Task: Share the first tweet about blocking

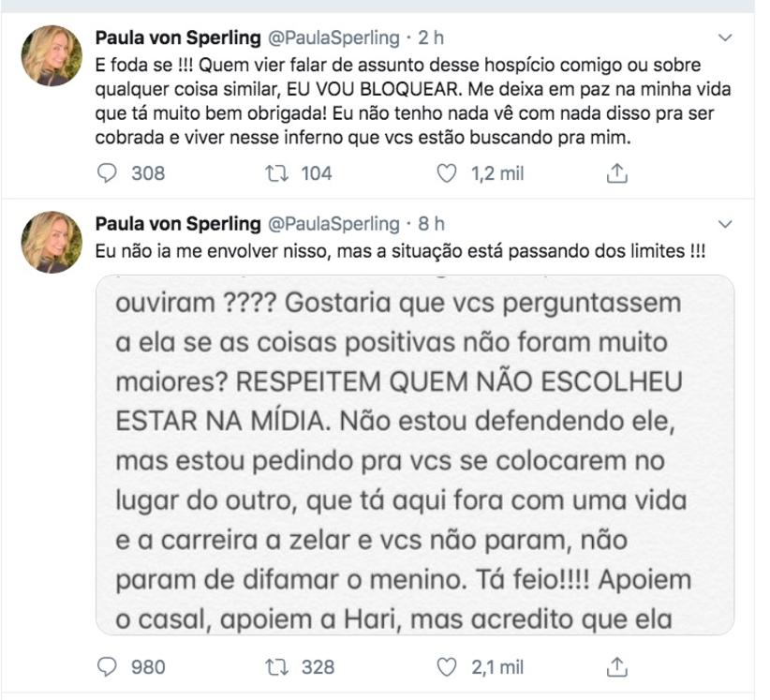Action: 617,173
